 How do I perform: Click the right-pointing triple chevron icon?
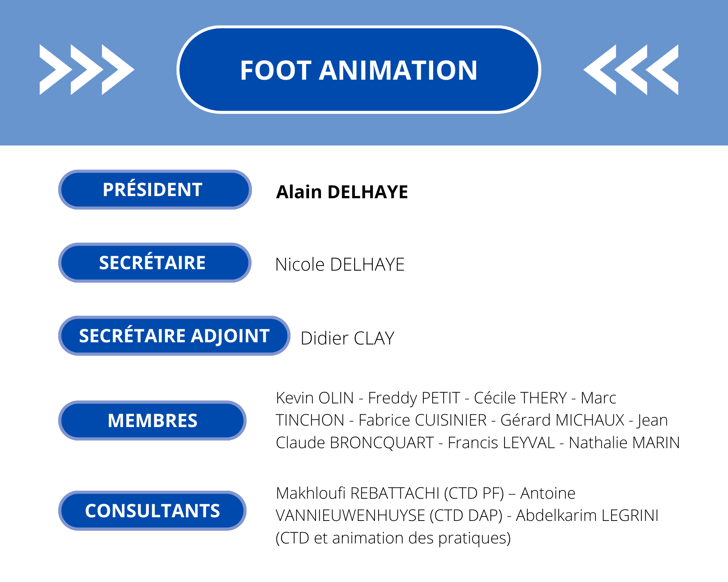pyautogui.click(x=87, y=69)
